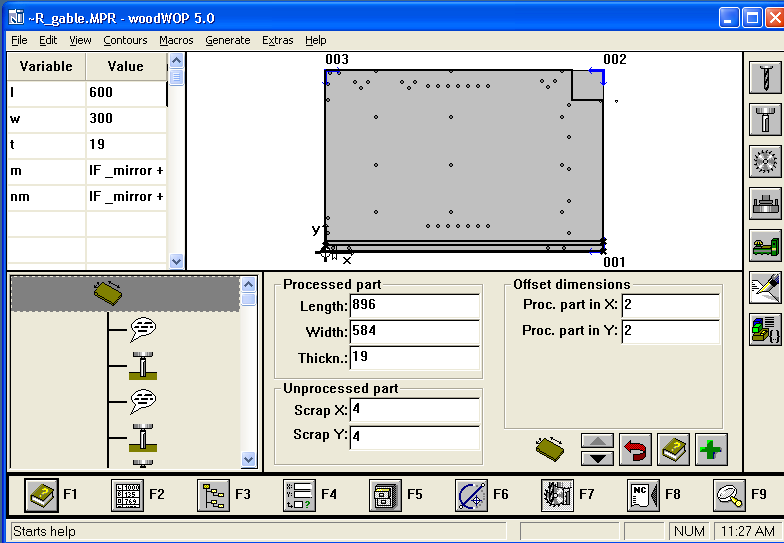Click reference point label 001 in drawing
The width and height of the screenshot is (784, 543).
[614, 262]
